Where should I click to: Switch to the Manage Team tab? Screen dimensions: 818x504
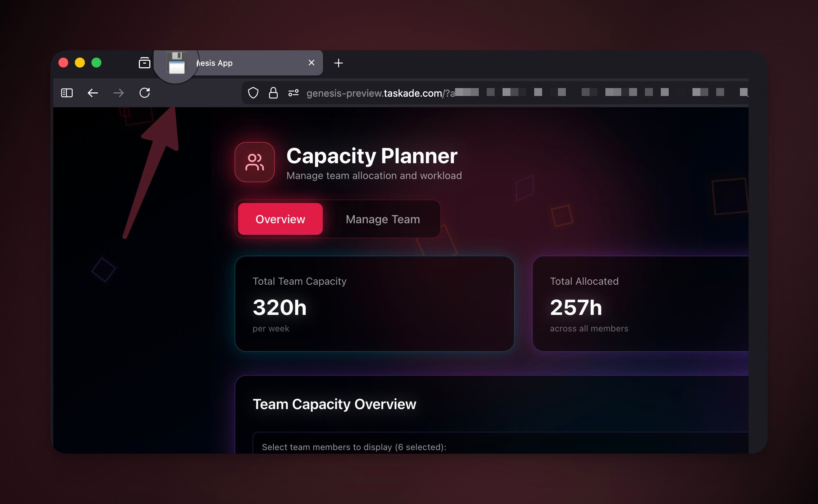tap(383, 219)
